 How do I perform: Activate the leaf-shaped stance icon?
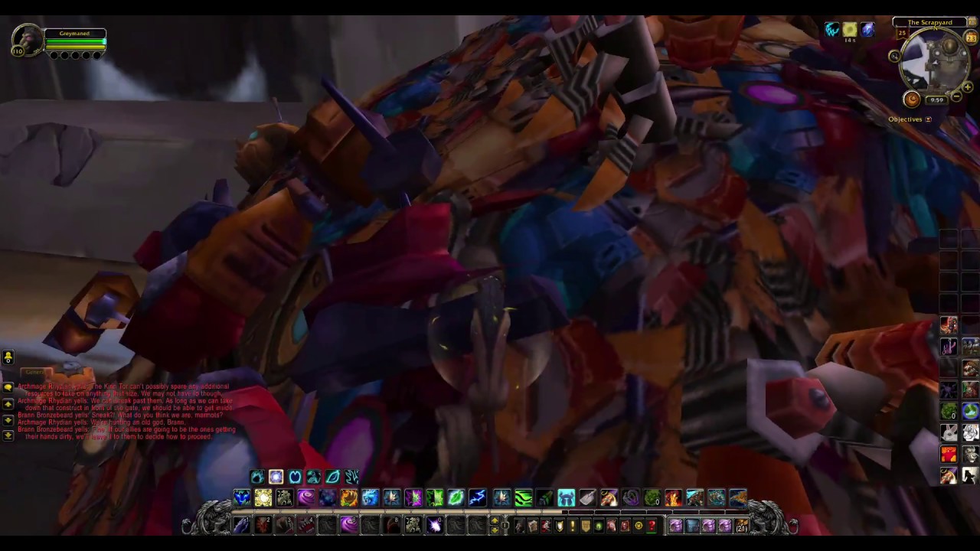332,477
